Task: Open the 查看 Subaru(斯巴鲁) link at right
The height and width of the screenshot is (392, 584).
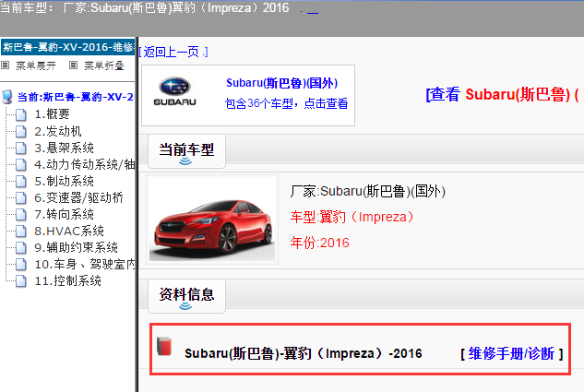Action: (505, 94)
